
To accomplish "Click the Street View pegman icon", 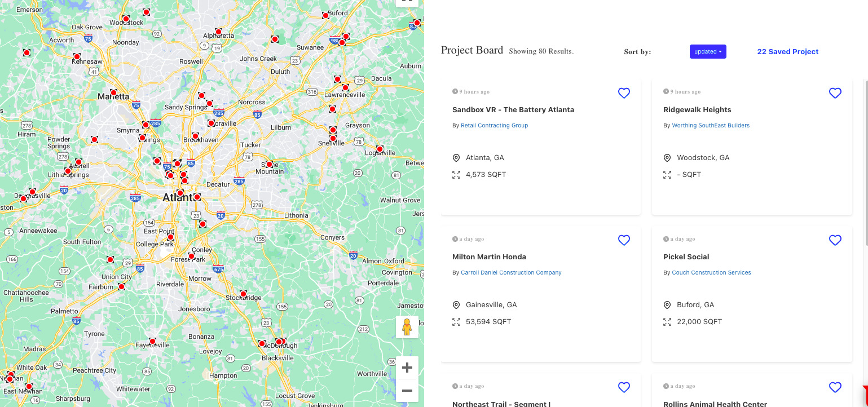I will tap(407, 327).
